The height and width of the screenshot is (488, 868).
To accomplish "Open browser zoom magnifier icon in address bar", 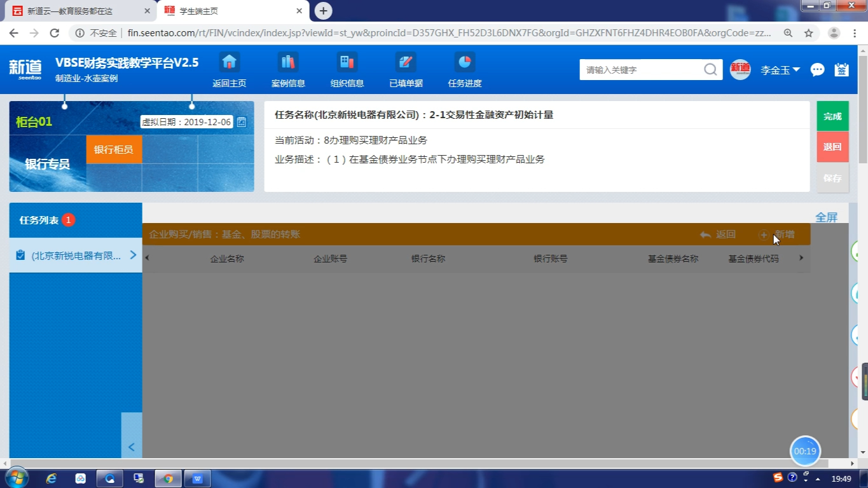I will click(x=788, y=33).
